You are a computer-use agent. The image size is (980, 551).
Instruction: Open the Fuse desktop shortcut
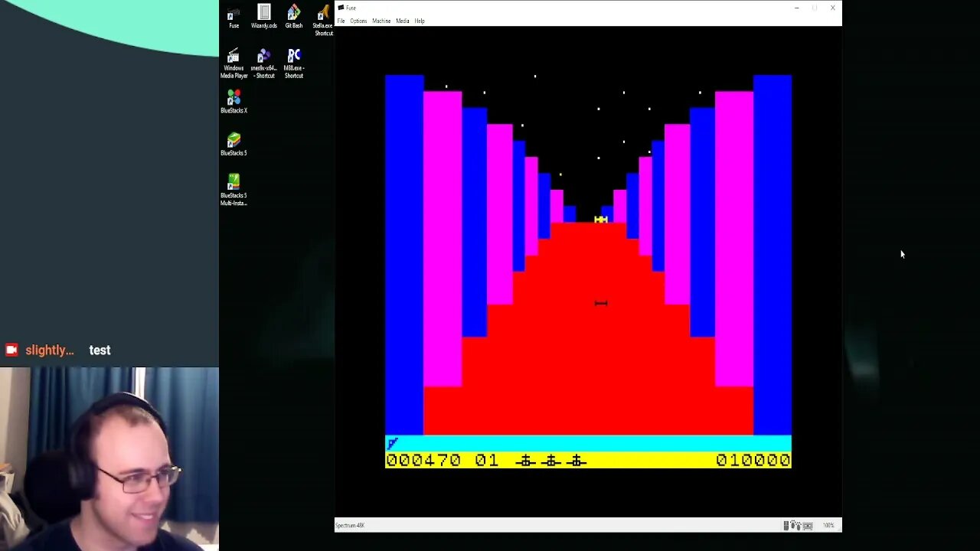point(234,17)
